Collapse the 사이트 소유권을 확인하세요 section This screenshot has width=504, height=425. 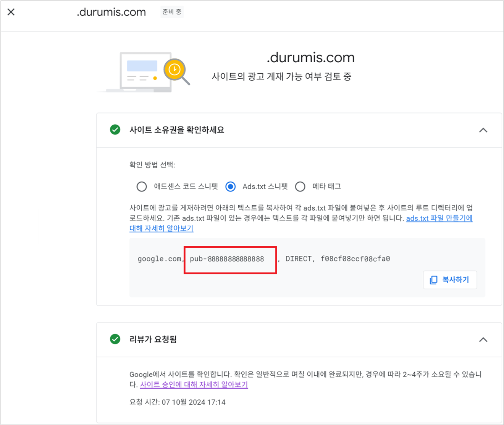(483, 130)
